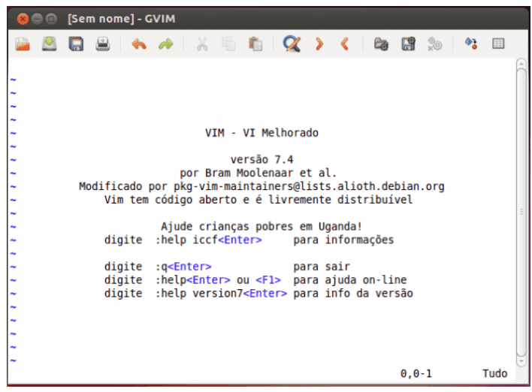Viewport: 532px width, 392px height.
Task: Click the Copy toolbar icon
Action: [x=228, y=44]
